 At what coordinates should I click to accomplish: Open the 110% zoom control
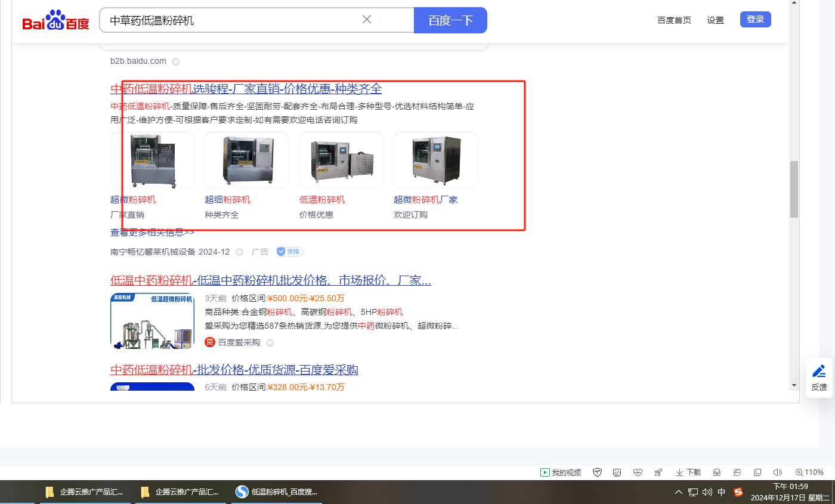pos(809,472)
